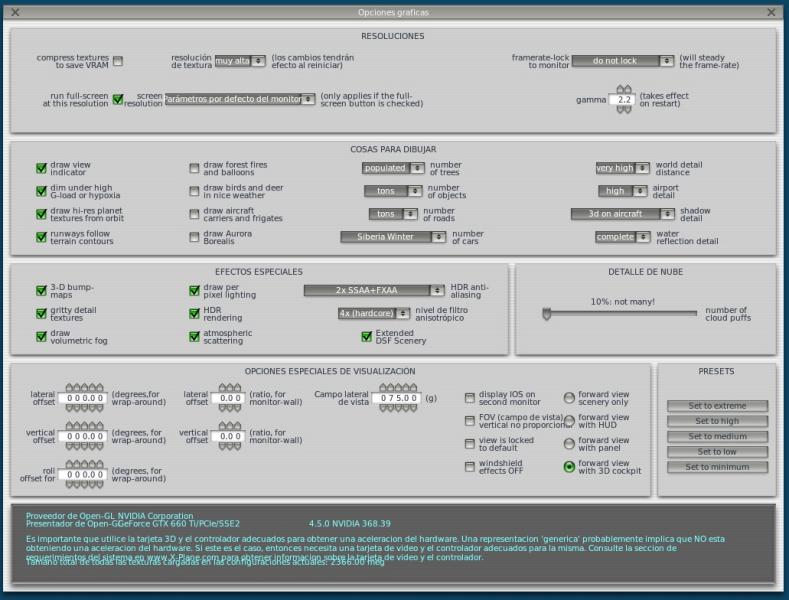Expand the HDR anti-aliasing 2x SSAA+FXAA dropdown
The image size is (789, 600).
(373, 290)
